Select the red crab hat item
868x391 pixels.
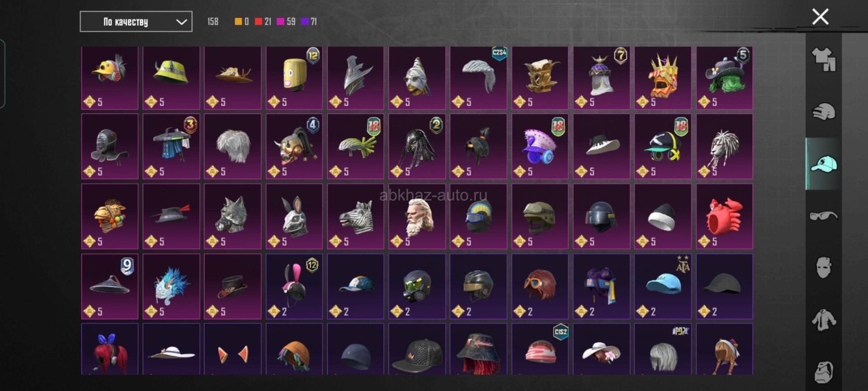pos(724,216)
